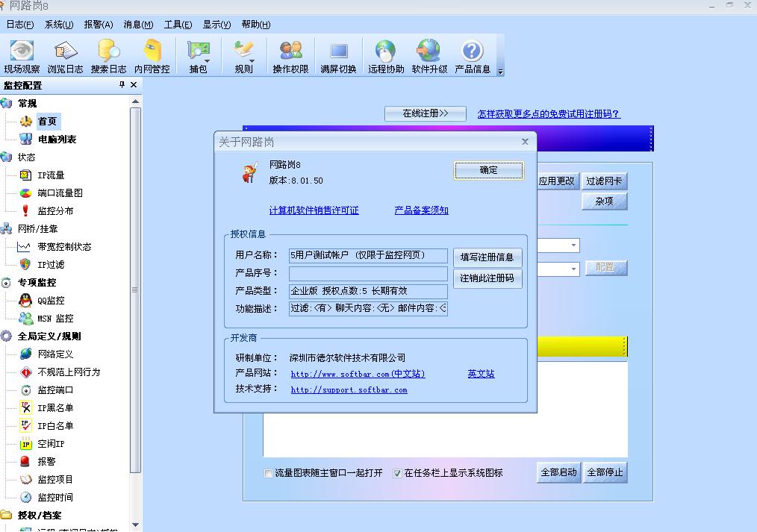Open the 搜索日志 search log tool
The width and height of the screenshot is (757, 532).
click(x=109, y=57)
